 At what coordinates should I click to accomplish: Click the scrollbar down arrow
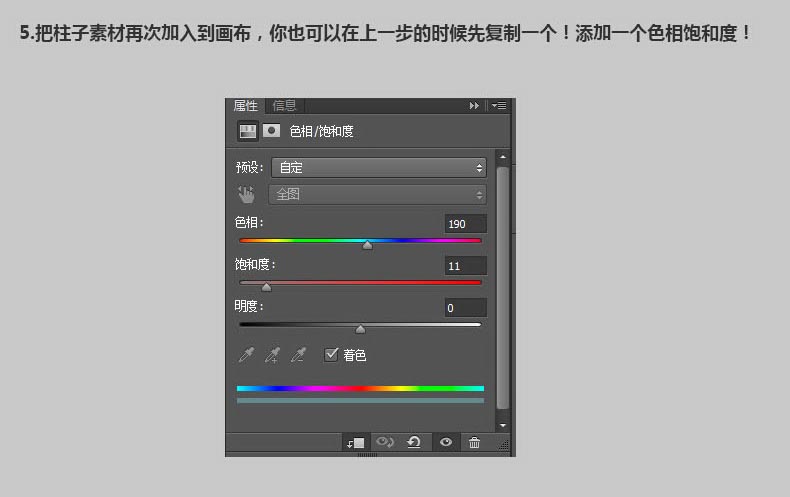coord(503,425)
